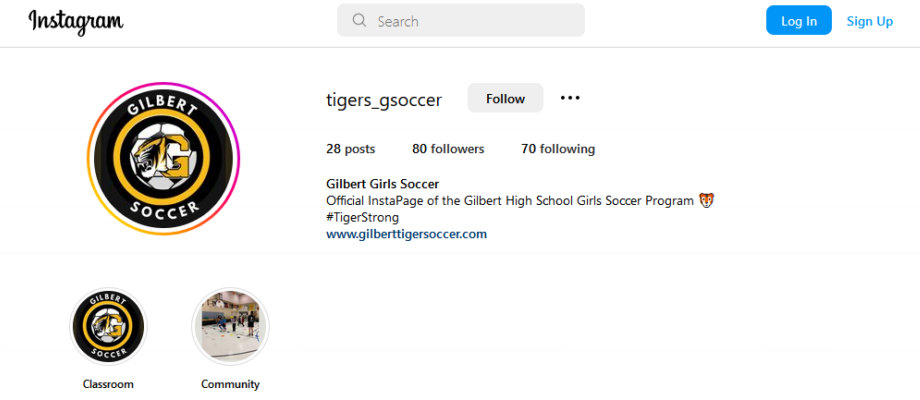View the 70 following list
This screenshot has width=920, height=400.
(558, 149)
